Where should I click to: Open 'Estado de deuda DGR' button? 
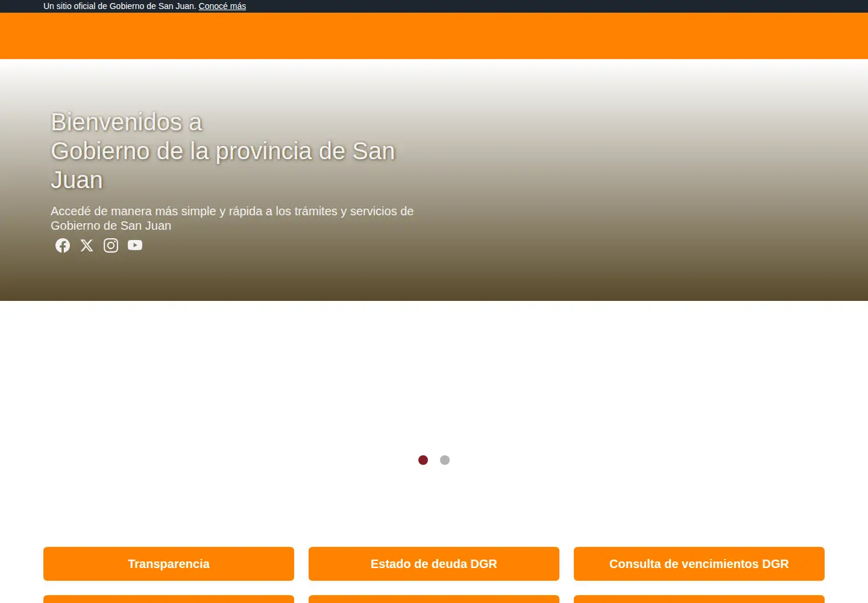(x=434, y=564)
